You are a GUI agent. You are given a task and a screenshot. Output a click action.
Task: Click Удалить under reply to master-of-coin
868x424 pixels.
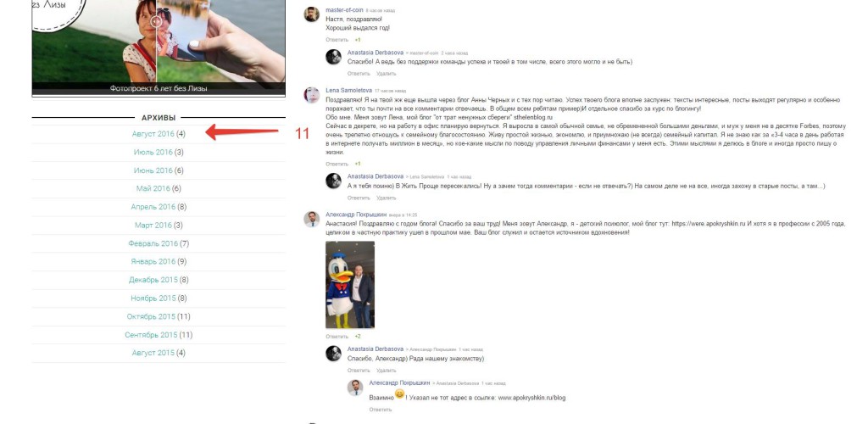(x=387, y=74)
